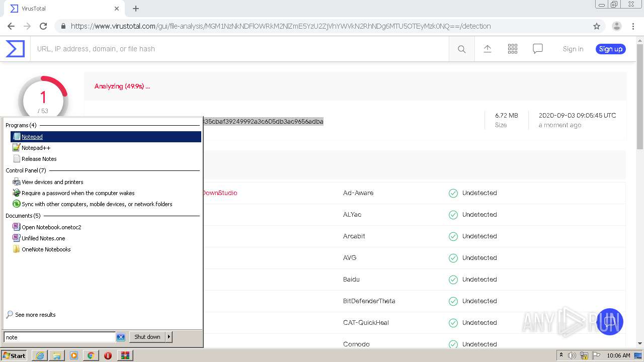Click the Action Center flag icon
644x362 pixels.
(x=596, y=355)
